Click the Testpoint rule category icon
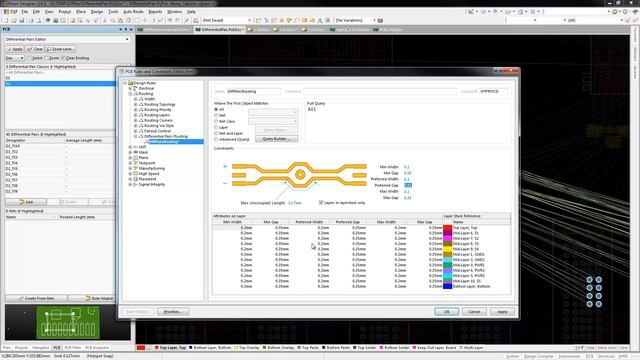Viewport: 640px width, 360px height. tap(136, 163)
